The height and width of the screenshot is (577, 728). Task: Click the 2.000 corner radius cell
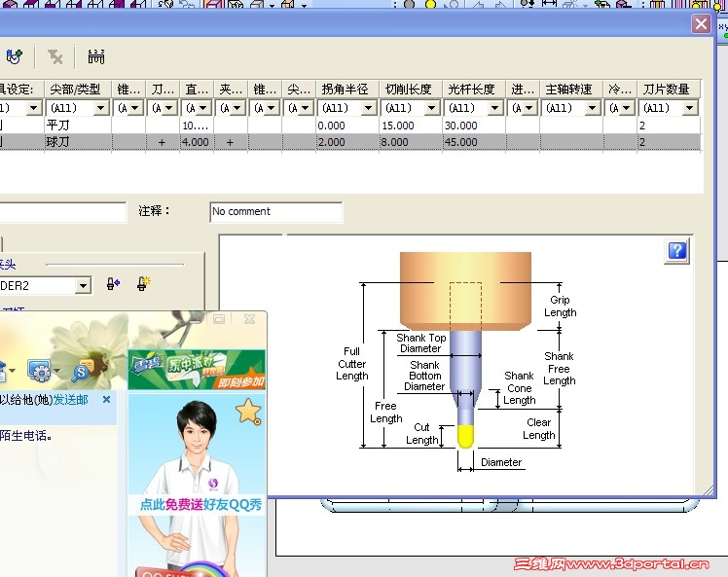[x=346, y=142]
